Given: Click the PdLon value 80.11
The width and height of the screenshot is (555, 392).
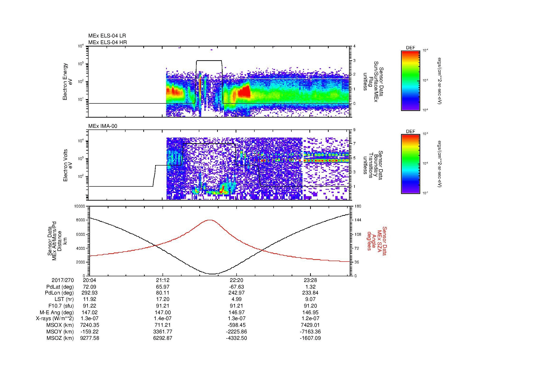Looking at the screenshot, I should click(163, 293).
